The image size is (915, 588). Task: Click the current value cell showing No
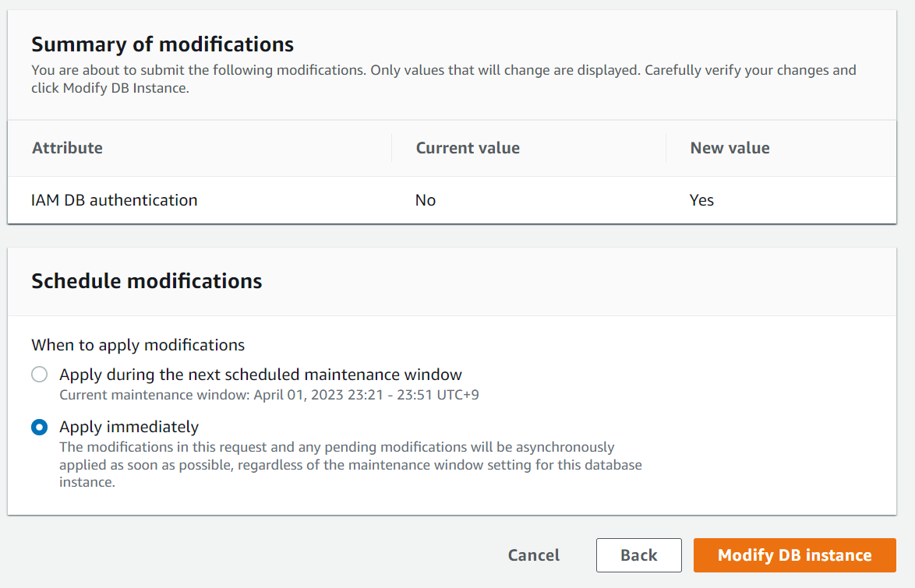click(x=426, y=200)
